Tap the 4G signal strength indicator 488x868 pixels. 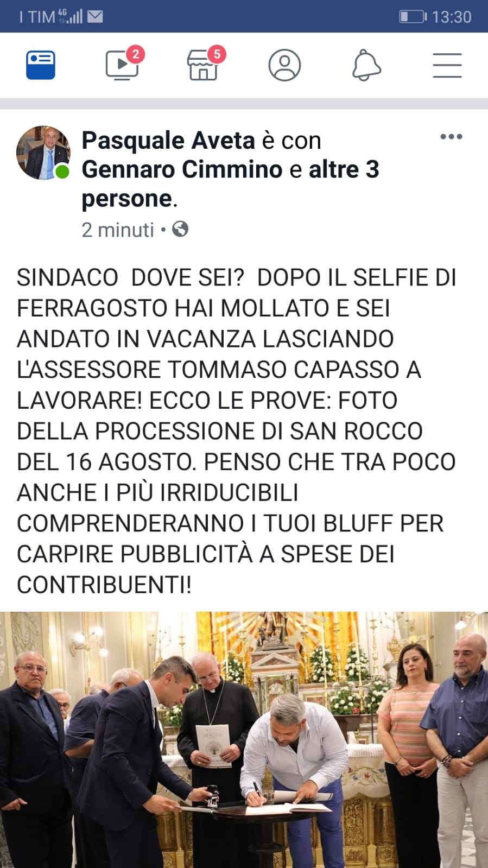tap(70, 16)
